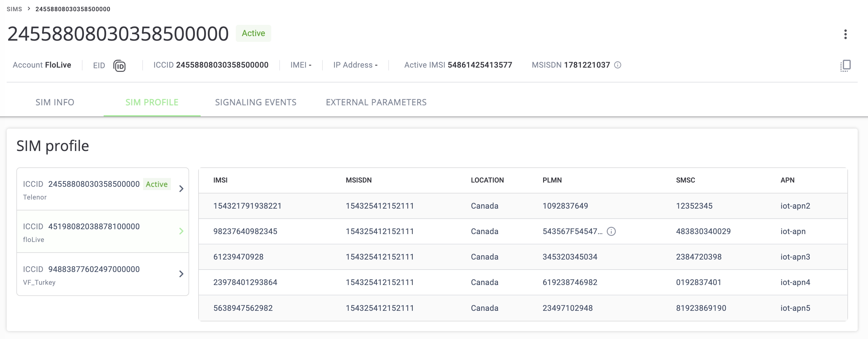
Task: Click the EID identifier icon
Action: click(119, 66)
